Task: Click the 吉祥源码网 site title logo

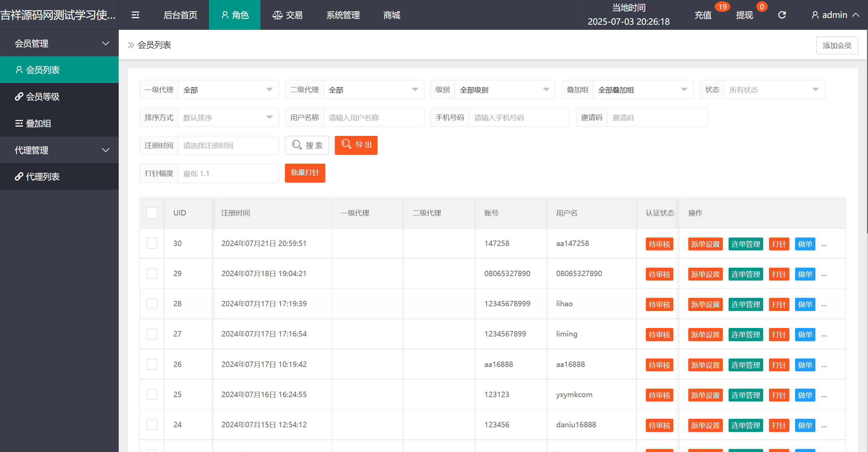Action: coord(58,15)
